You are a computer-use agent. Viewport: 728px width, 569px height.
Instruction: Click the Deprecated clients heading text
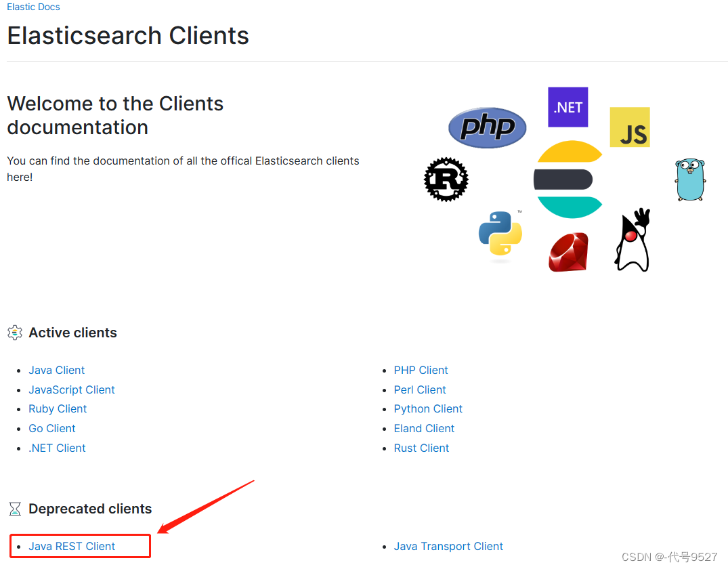[90, 509]
